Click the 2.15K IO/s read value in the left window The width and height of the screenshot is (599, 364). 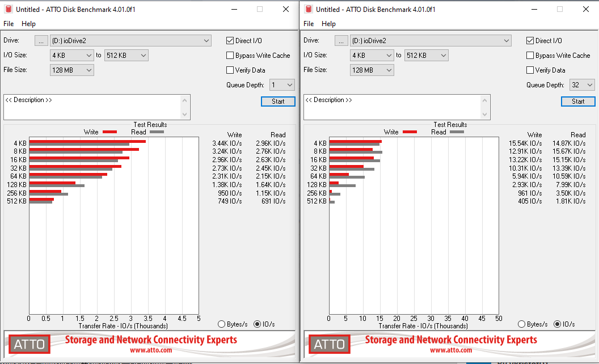271,176
